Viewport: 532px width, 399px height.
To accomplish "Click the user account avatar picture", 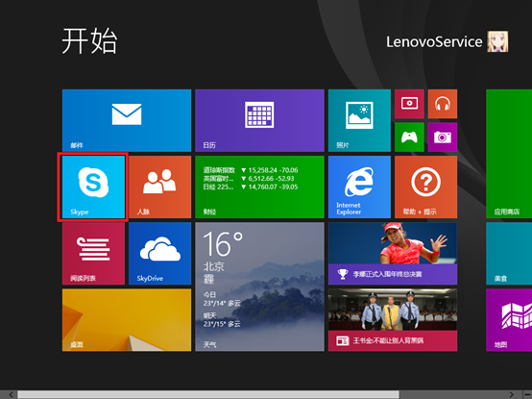I will (497, 41).
